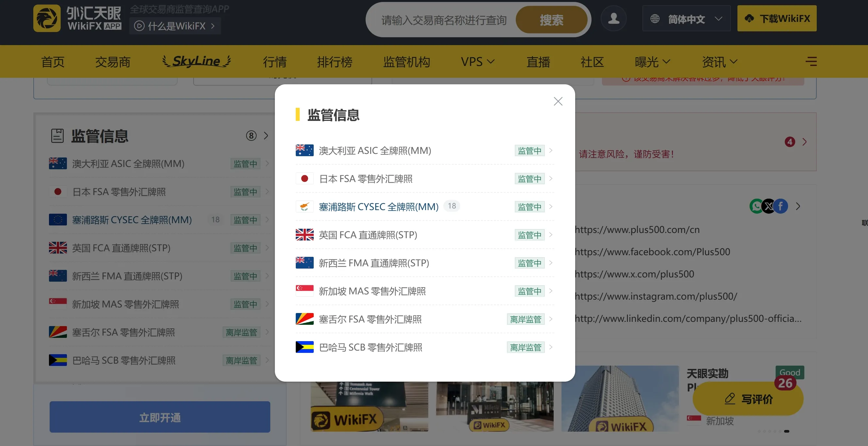
Task: Open the WikiFX Millenia Walk signage photo
Action: tap(369, 406)
